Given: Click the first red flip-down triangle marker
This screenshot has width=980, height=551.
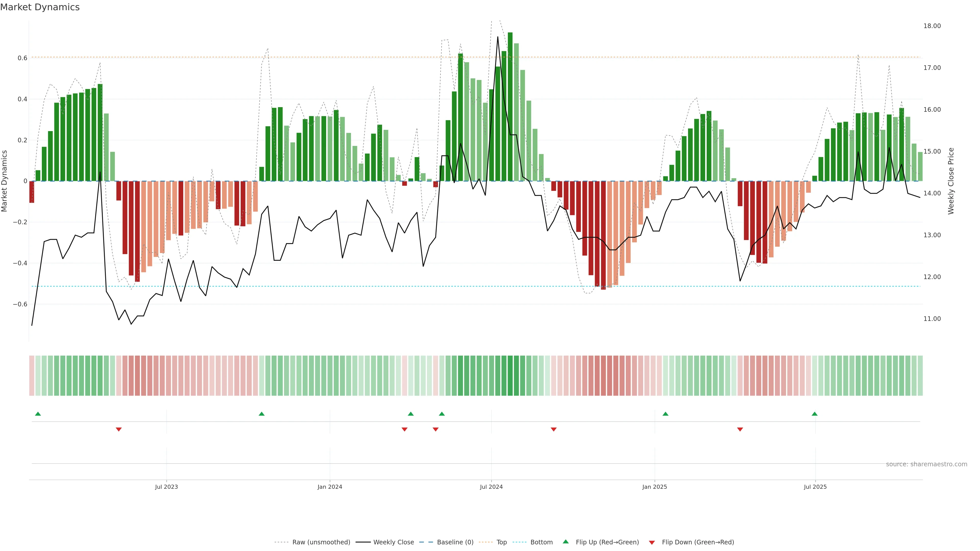Looking at the screenshot, I should tap(119, 429).
